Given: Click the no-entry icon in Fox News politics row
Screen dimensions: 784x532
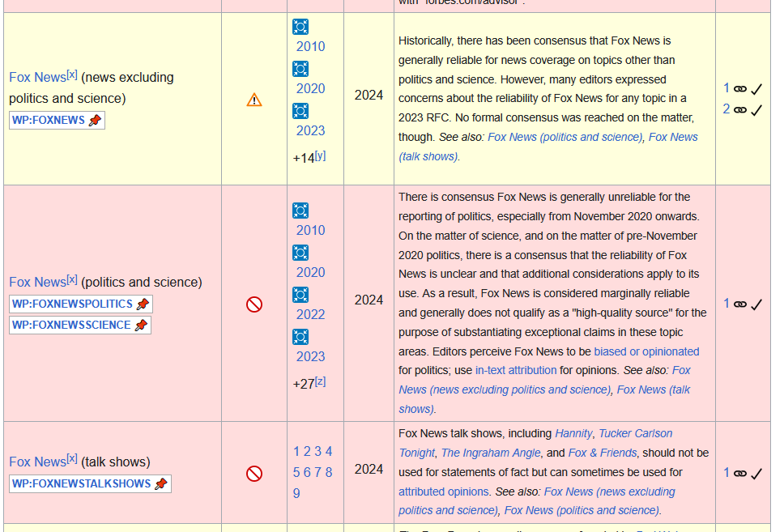Looking at the screenshot, I should click(x=254, y=304).
